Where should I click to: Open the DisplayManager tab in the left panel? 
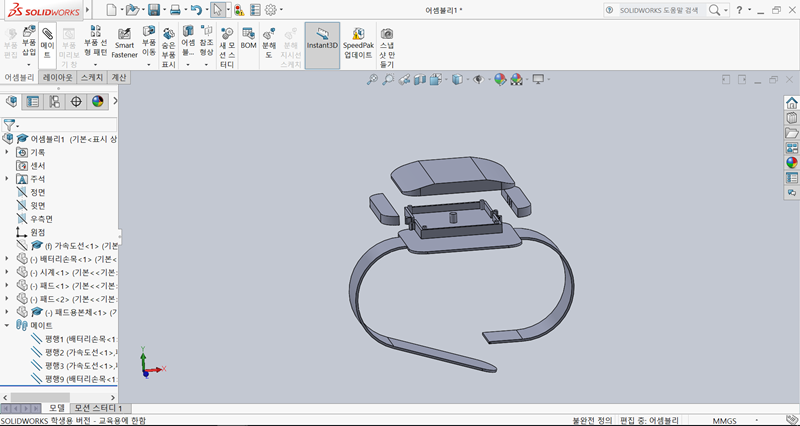click(98, 101)
